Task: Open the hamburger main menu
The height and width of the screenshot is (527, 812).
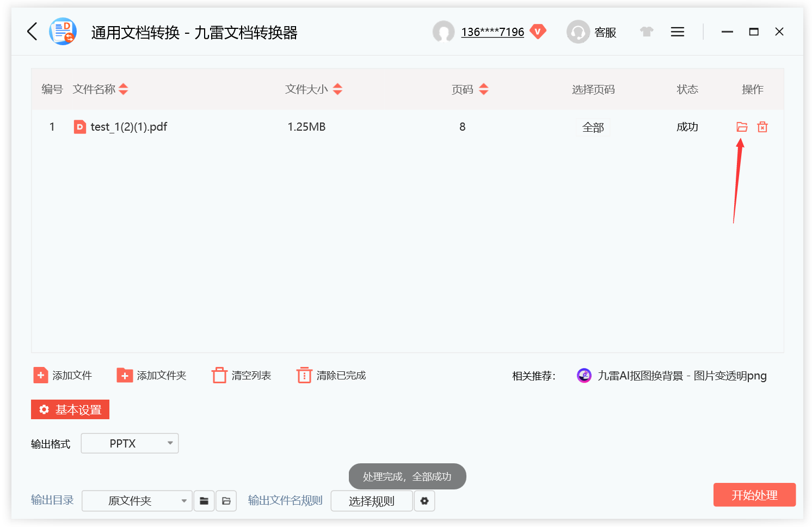Action: tap(677, 32)
